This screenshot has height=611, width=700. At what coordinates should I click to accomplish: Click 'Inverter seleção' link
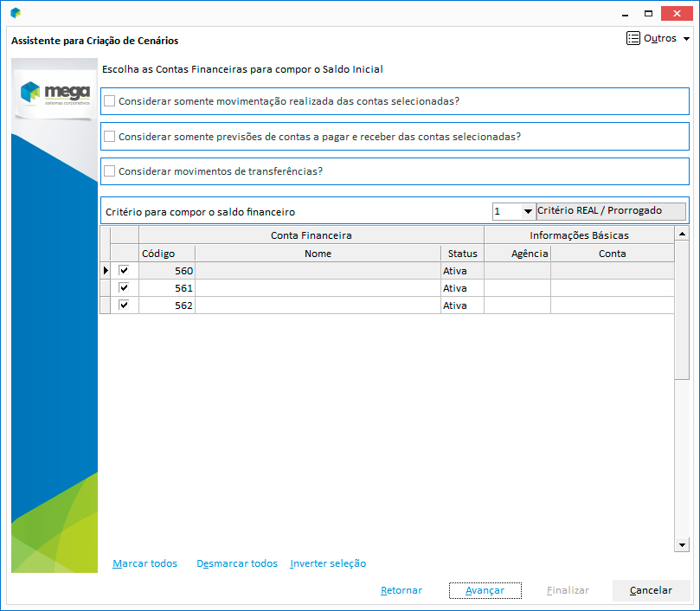coord(328,563)
